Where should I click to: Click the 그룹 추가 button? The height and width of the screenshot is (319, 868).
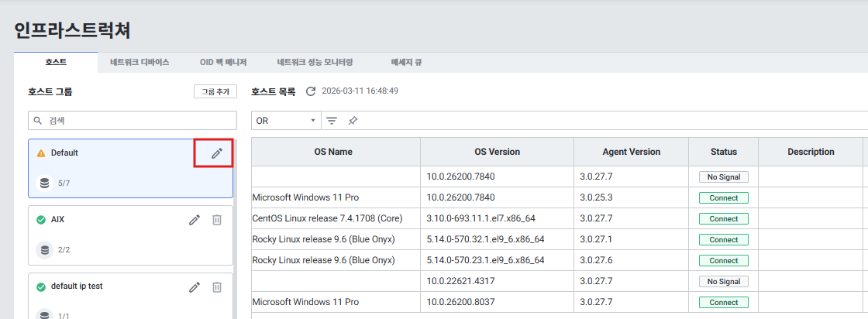point(215,91)
